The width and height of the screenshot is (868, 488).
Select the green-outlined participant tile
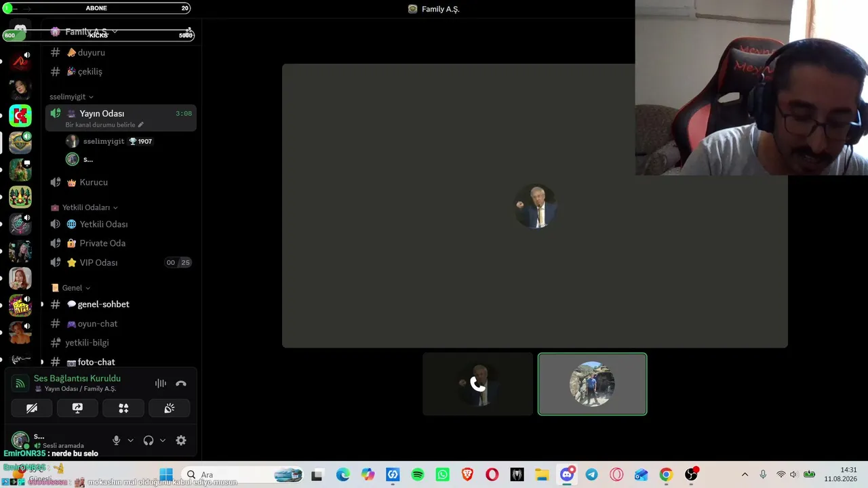tap(593, 384)
